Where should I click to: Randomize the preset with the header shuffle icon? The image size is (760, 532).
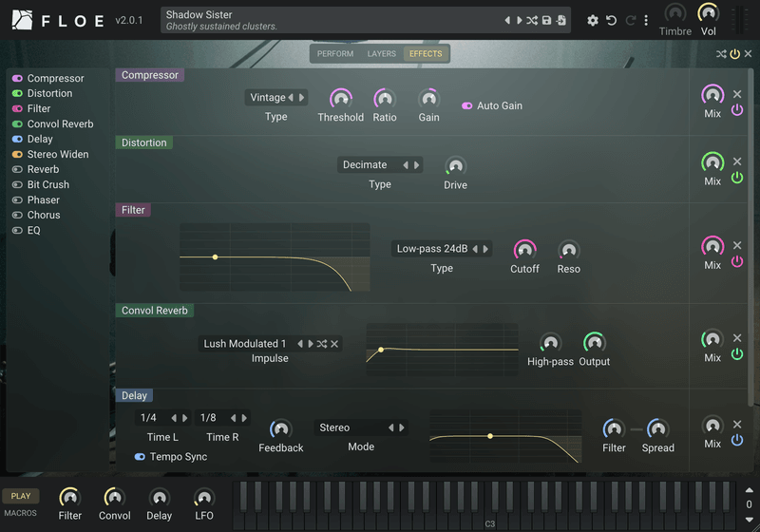532,20
